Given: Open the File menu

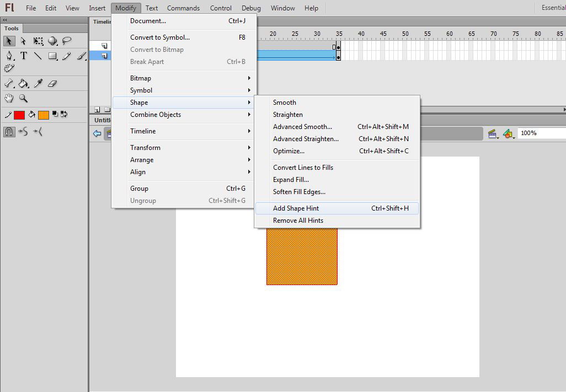Looking at the screenshot, I should (31, 8).
